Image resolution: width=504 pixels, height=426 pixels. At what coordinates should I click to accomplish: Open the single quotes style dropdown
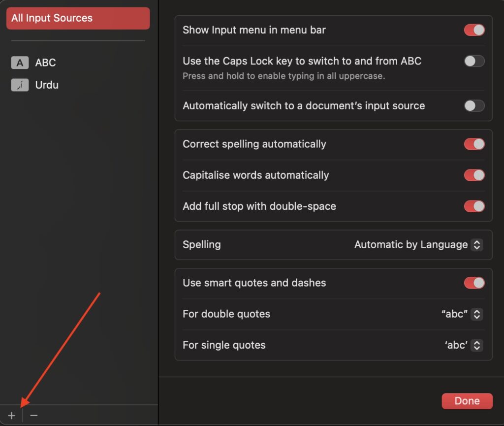[476, 345]
